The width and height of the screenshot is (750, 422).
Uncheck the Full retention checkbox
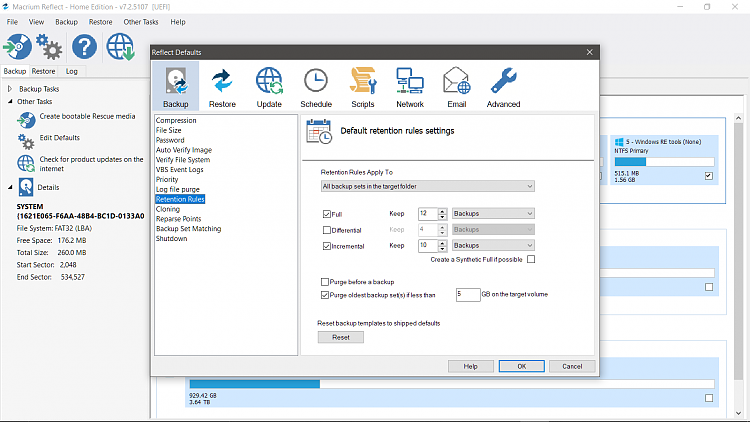pyautogui.click(x=327, y=214)
